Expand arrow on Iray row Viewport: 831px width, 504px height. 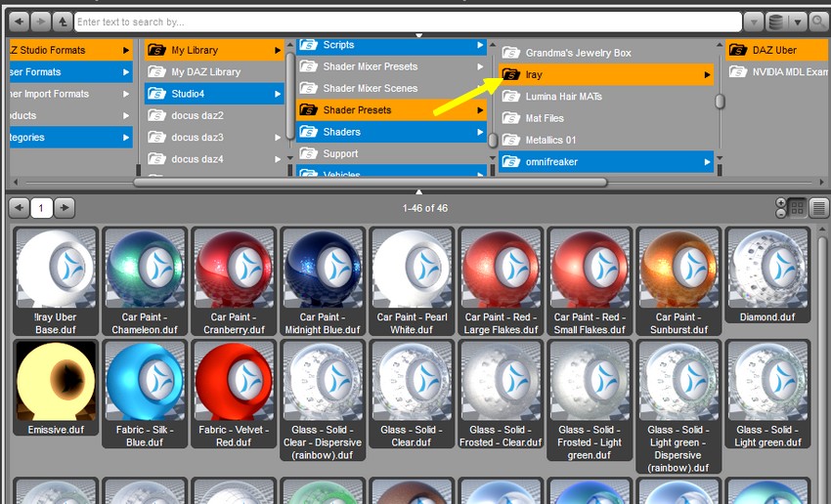(x=707, y=74)
